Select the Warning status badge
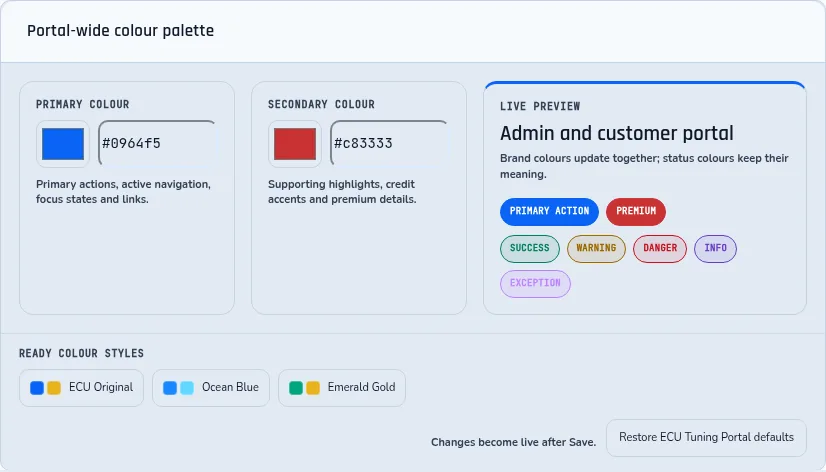Screen dimensions: 826x472 tap(596, 249)
